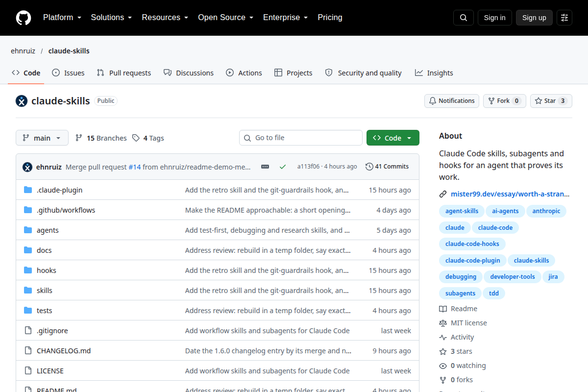588x392 pixels.
Task: Open the mister99.dev website link
Action: (510, 194)
